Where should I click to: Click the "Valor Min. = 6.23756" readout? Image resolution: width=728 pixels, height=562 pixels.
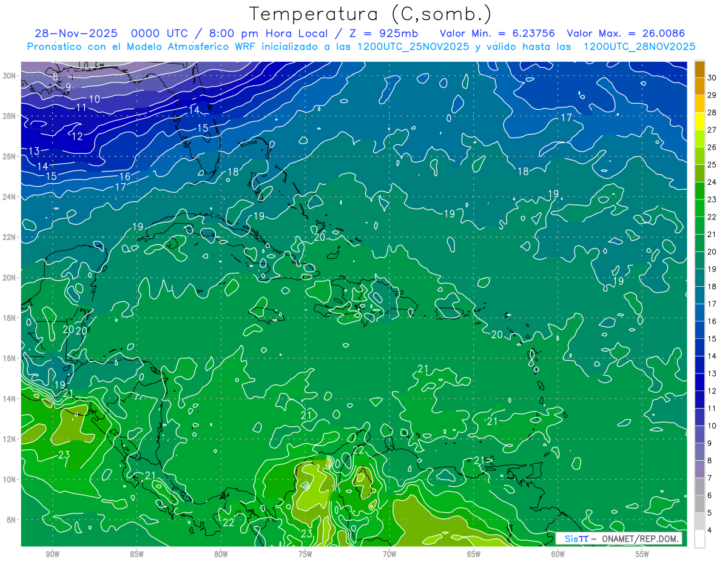497,33
